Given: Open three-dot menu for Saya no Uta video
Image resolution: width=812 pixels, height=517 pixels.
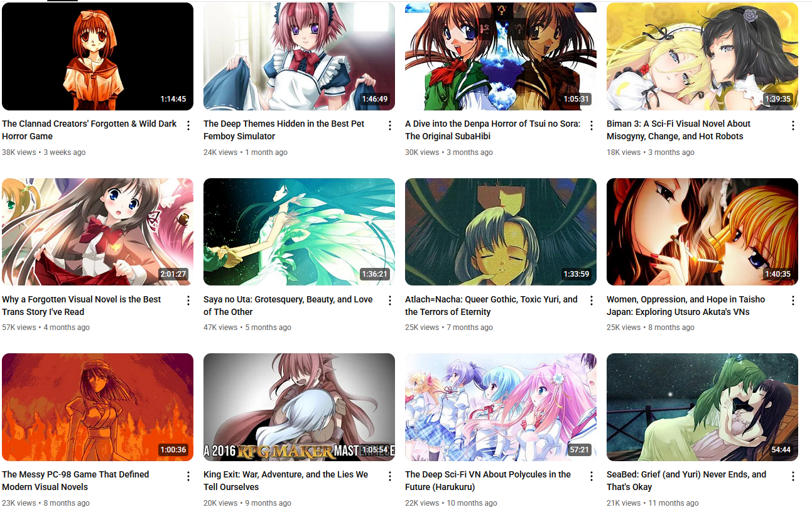Looking at the screenshot, I should coord(389,301).
